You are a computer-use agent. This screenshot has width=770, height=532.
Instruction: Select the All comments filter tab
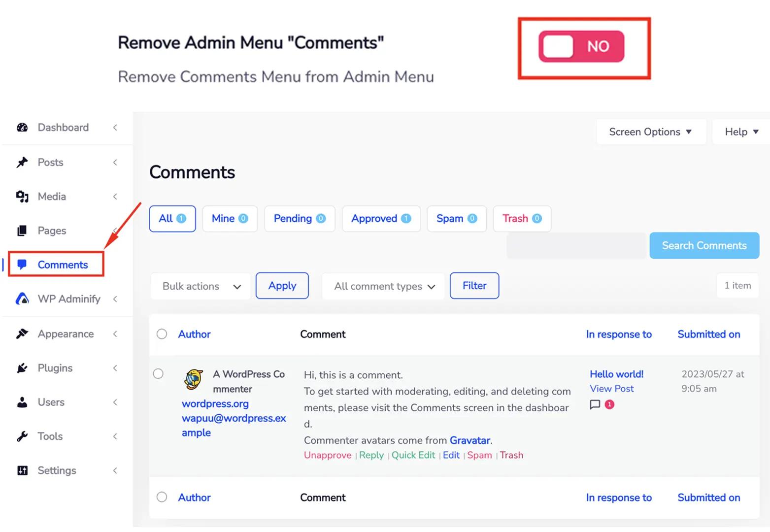[172, 219]
